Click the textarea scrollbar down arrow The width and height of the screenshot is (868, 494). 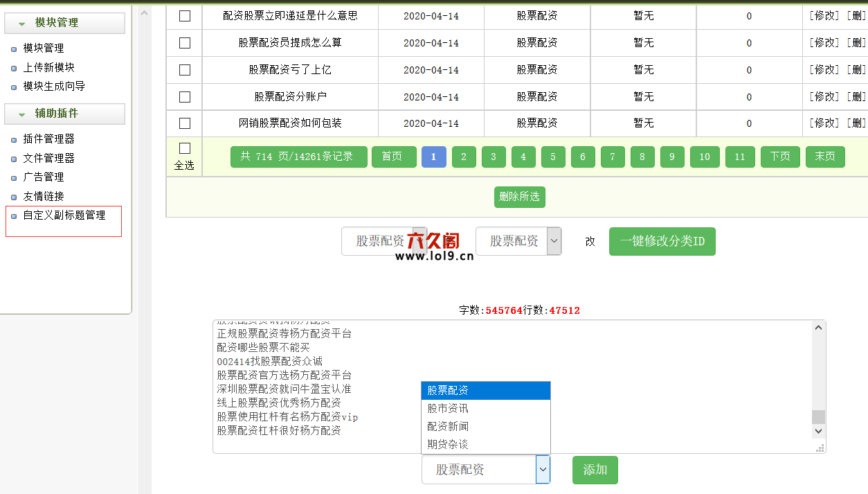[x=819, y=432]
